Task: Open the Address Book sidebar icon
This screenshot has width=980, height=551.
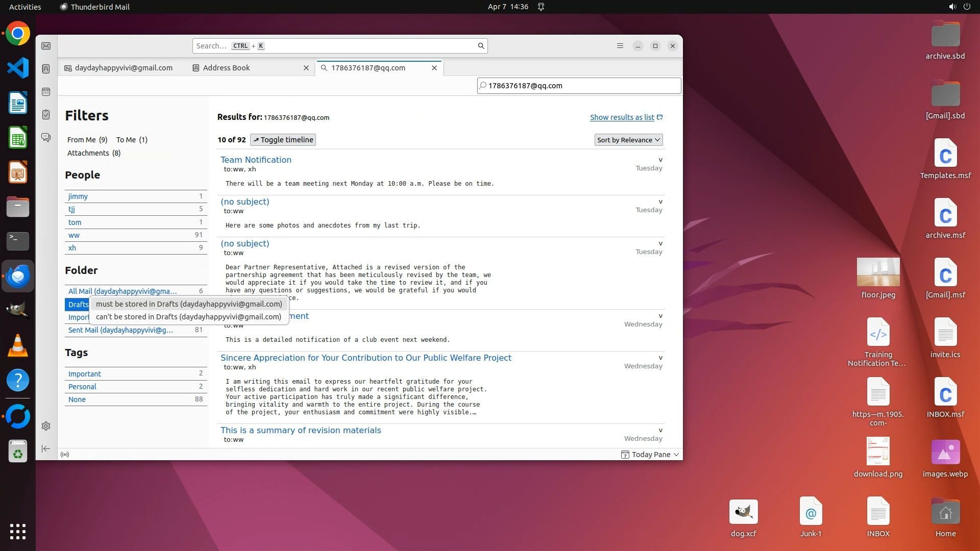Action: point(46,69)
